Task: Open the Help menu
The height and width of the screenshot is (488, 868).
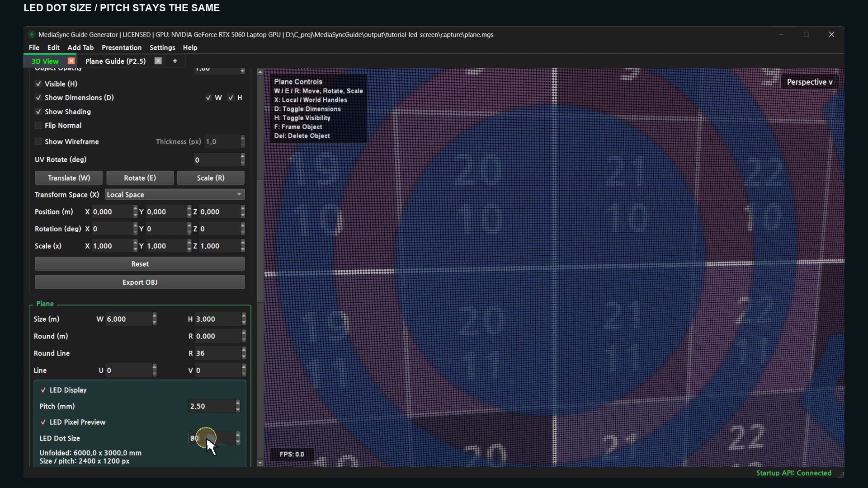Action: 190,47
